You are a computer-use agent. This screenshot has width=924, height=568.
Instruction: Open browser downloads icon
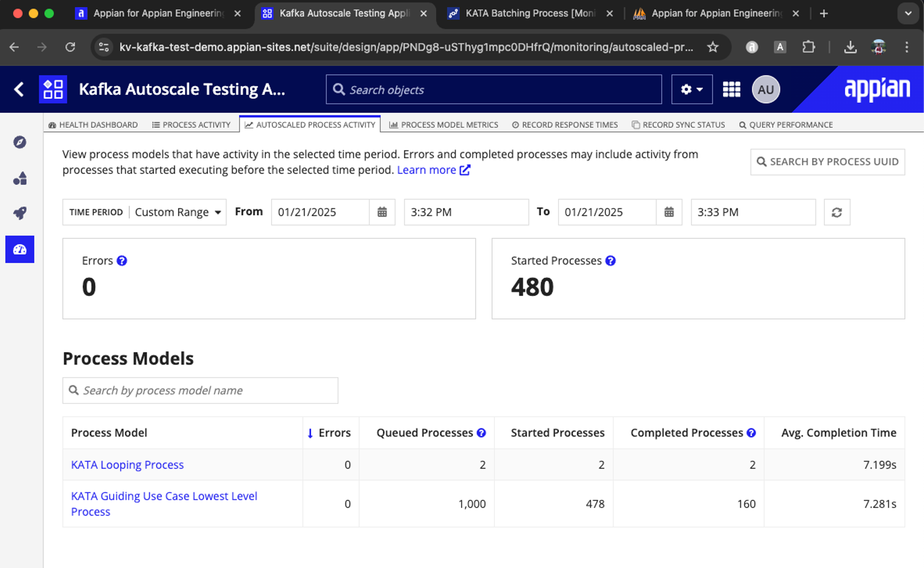pos(850,47)
